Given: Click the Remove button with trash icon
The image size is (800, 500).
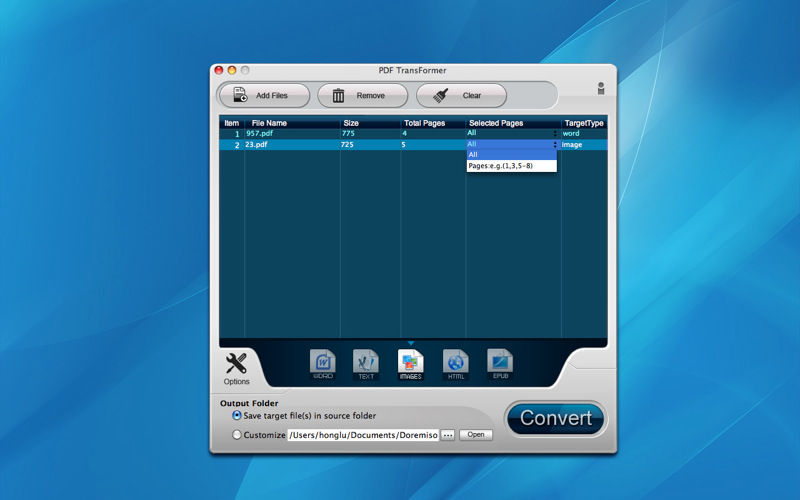Looking at the screenshot, I should tap(363, 95).
